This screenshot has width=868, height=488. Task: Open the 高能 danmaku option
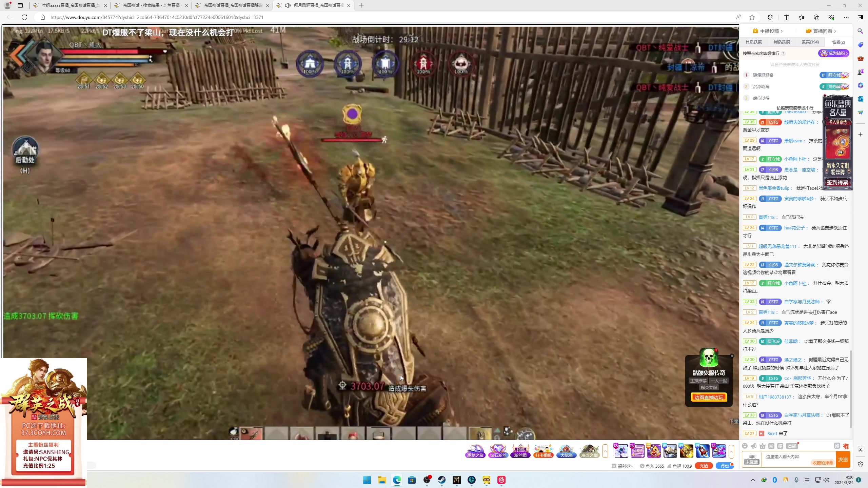[x=792, y=446]
